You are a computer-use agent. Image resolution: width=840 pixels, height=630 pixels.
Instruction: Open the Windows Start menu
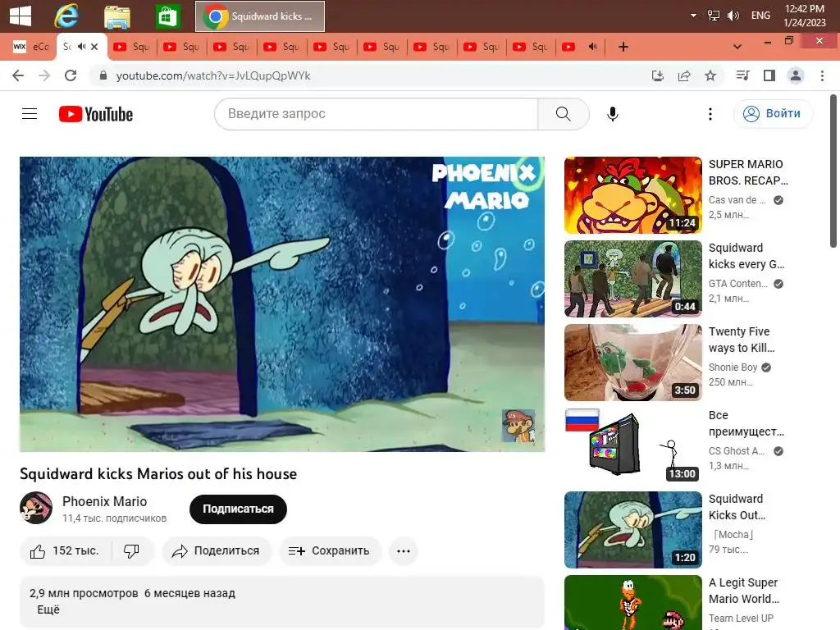click(21, 16)
